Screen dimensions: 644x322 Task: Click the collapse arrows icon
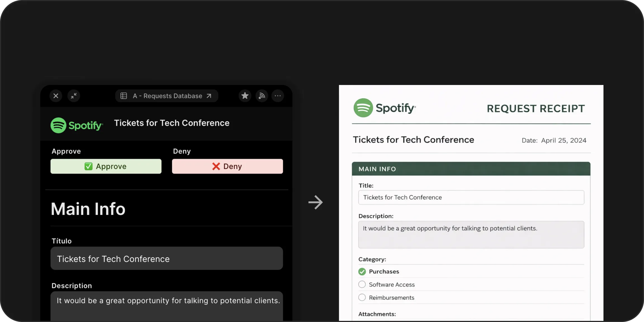pyautogui.click(x=74, y=96)
